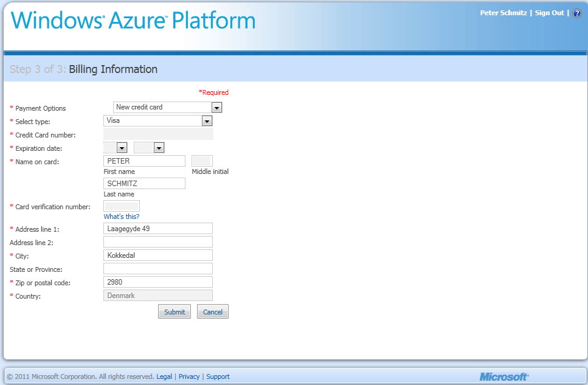Cancel the billing information form
This screenshot has width=588, height=385.
[213, 311]
